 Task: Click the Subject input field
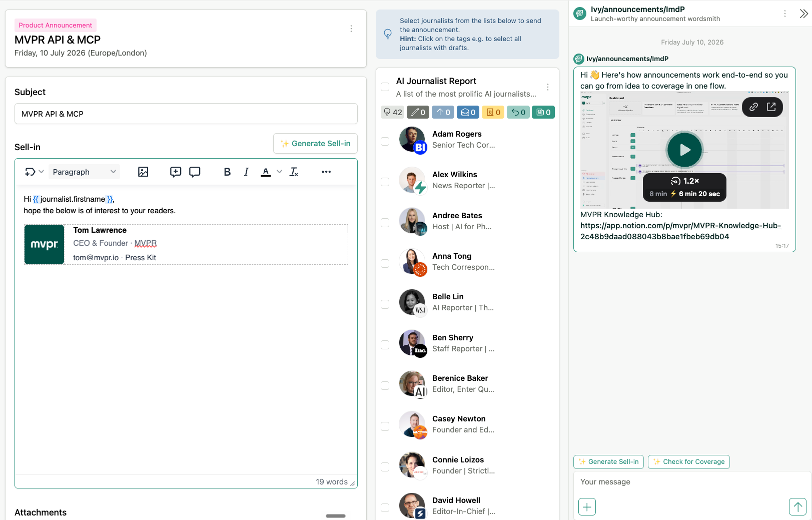click(x=186, y=114)
